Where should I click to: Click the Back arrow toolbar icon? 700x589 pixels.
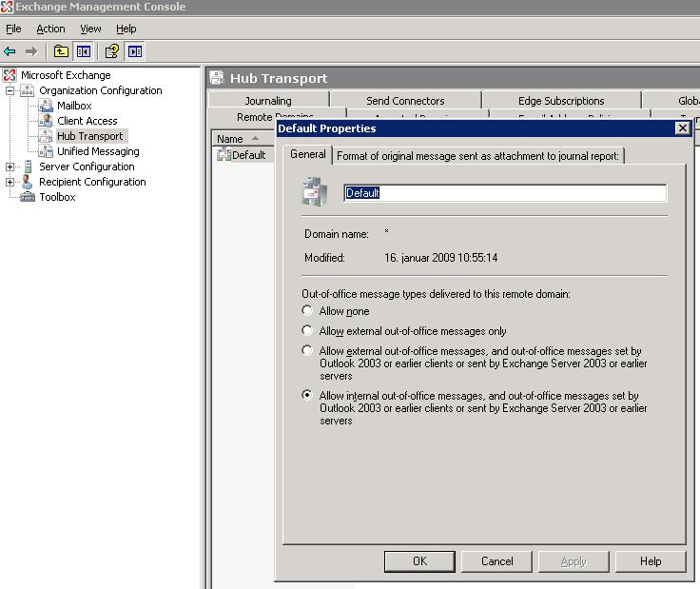(x=10, y=51)
